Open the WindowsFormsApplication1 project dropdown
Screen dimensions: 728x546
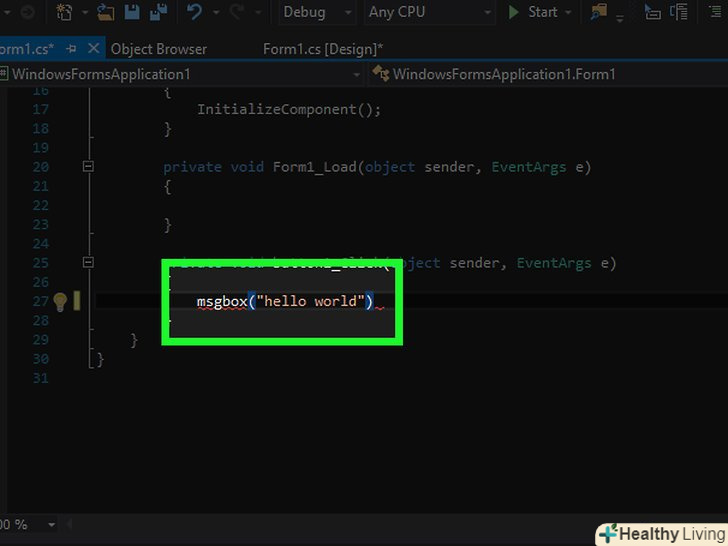(181, 74)
